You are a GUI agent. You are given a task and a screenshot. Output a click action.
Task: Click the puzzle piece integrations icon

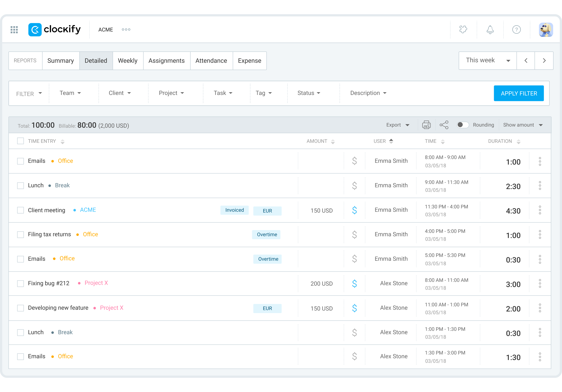[x=463, y=30]
